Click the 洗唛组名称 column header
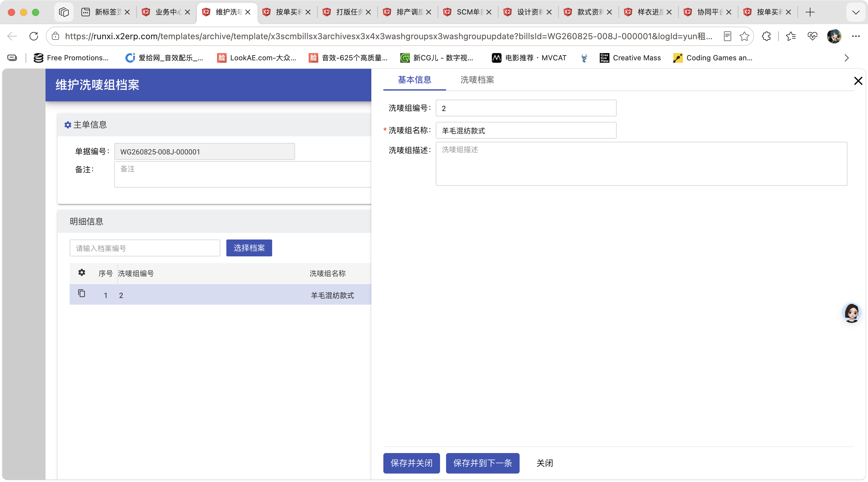The height and width of the screenshot is (482, 868). pos(328,274)
